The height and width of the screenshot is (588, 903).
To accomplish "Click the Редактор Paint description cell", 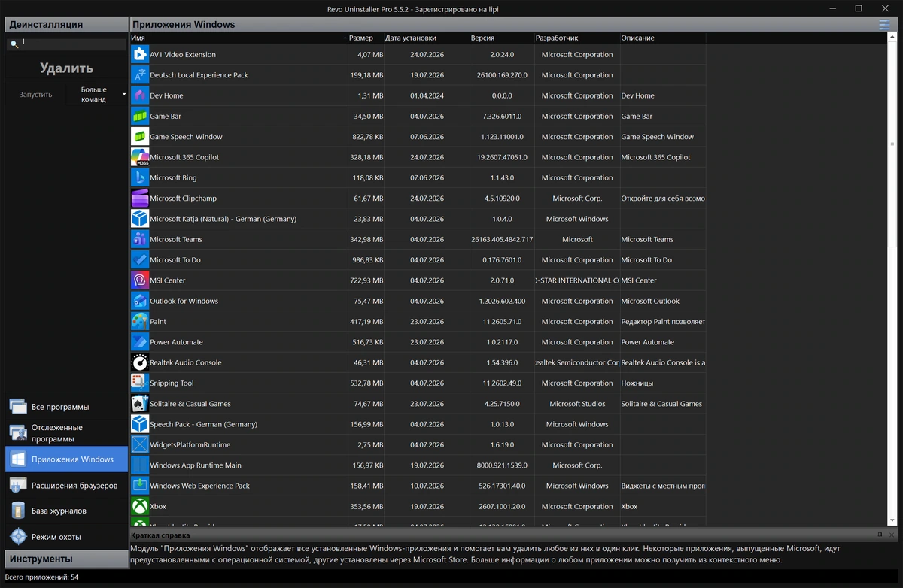I will click(x=663, y=322).
